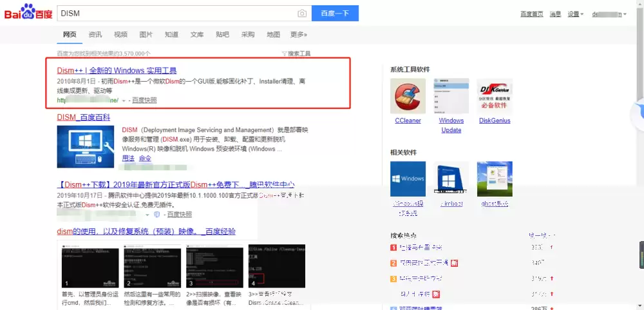Switch to the 网页 tab

coord(70,35)
